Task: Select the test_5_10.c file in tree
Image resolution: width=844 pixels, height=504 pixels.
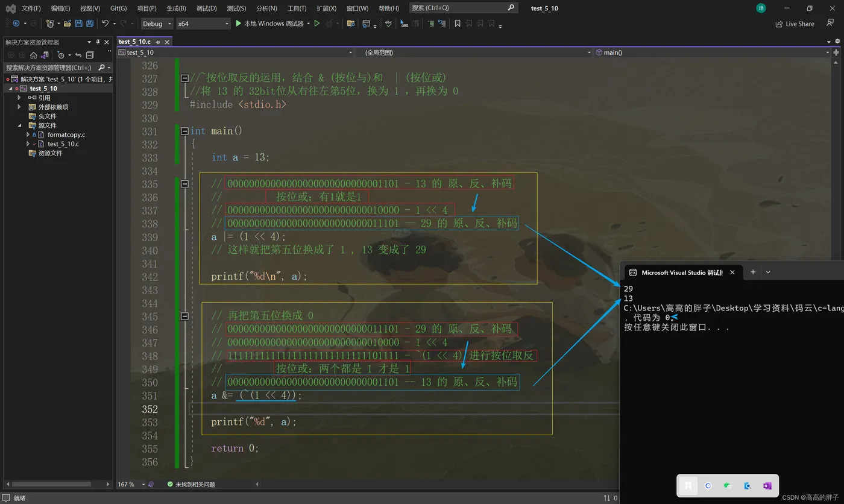Action: [x=63, y=144]
